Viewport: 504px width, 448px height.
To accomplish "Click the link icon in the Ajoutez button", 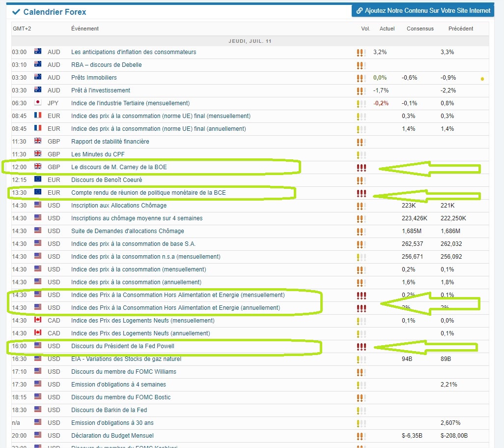I will (x=360, y=11).
